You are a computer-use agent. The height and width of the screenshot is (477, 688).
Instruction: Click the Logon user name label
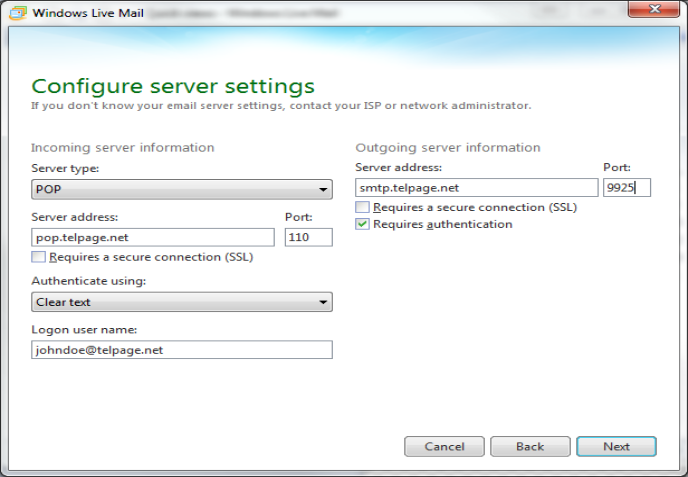(84, 330)
